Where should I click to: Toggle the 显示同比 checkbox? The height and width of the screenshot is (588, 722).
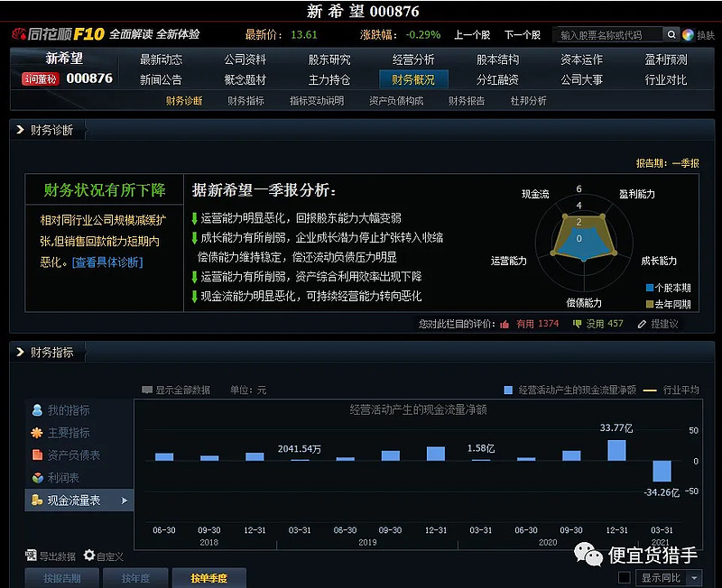(624, 577)
